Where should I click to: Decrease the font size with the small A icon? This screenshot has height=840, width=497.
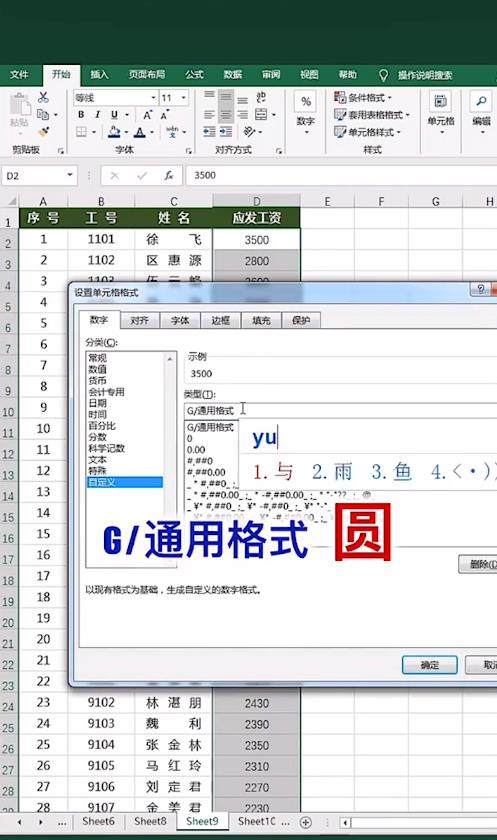pos(164,115)
